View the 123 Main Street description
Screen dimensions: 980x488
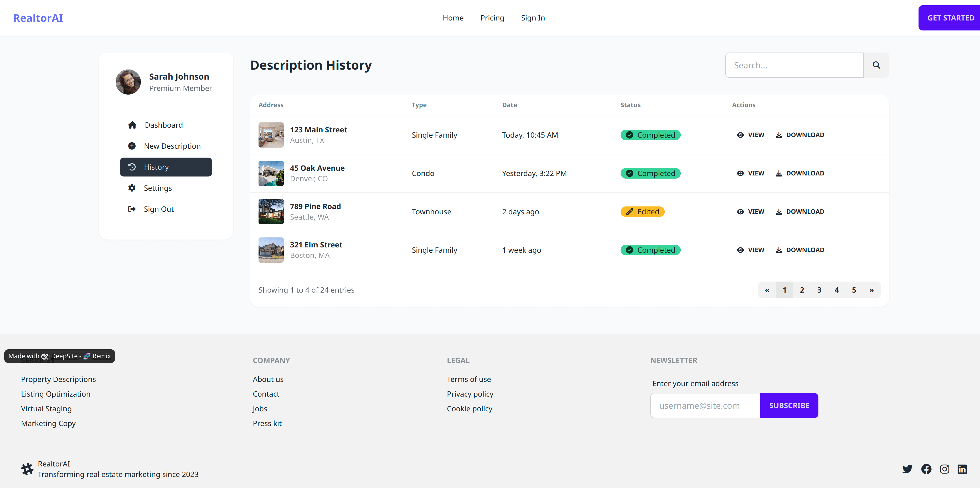(751, 135)
